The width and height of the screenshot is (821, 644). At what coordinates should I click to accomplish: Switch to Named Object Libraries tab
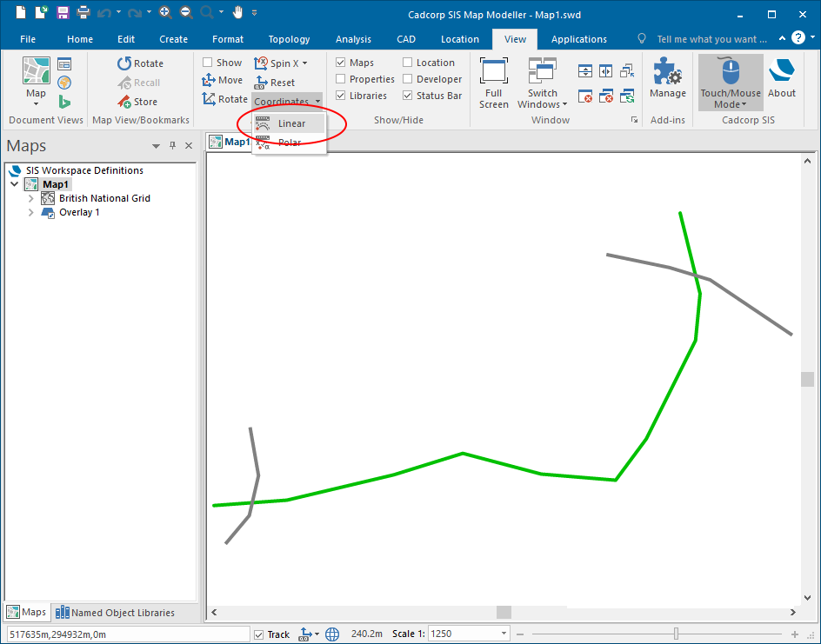coord(115,613)
